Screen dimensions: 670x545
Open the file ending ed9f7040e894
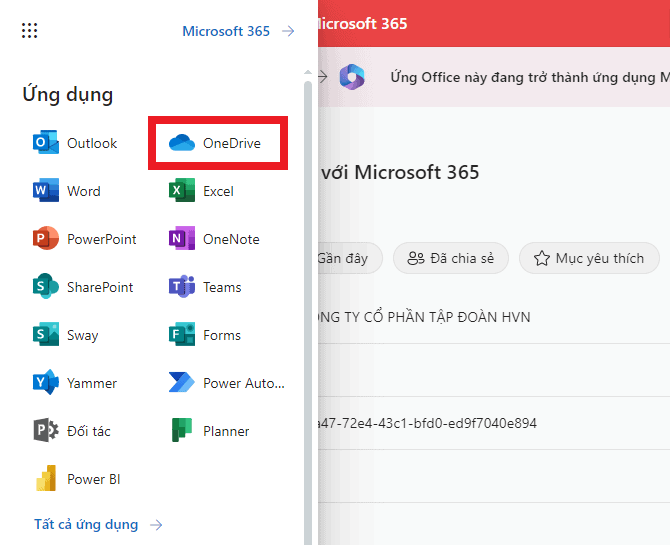coord(494,423)
